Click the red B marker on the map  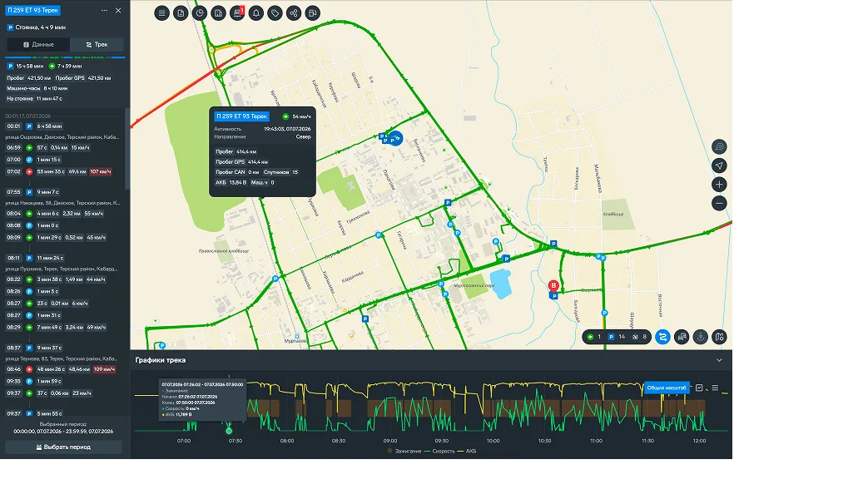[x=553, y=285]
